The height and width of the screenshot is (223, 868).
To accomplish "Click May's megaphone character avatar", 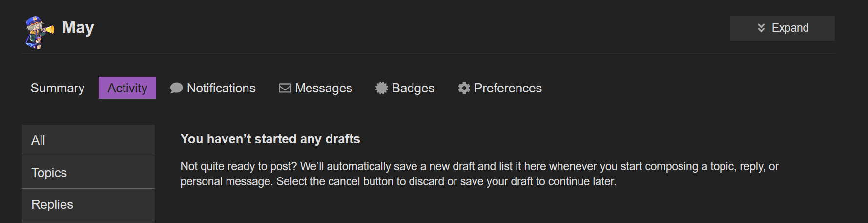I will 40,32.
